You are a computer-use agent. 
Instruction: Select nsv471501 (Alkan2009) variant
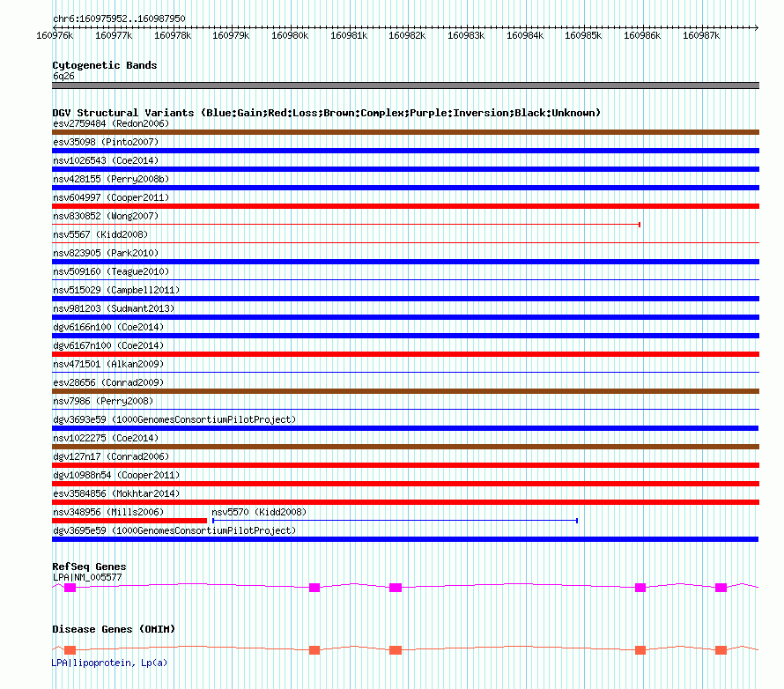click(x=108, y=364)
